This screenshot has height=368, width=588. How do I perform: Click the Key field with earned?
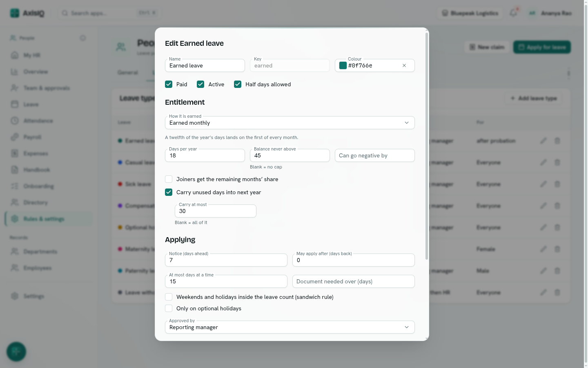click(x=290, y=65)
